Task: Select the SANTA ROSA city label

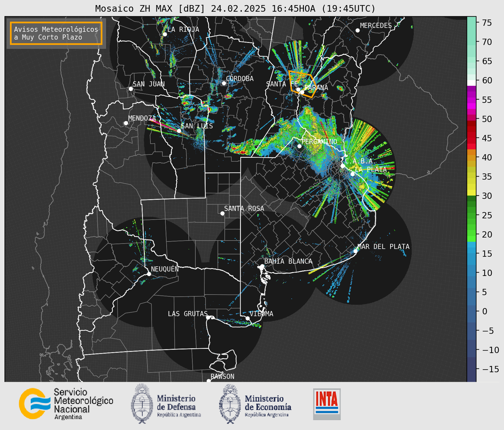Action: pos(244,208)
